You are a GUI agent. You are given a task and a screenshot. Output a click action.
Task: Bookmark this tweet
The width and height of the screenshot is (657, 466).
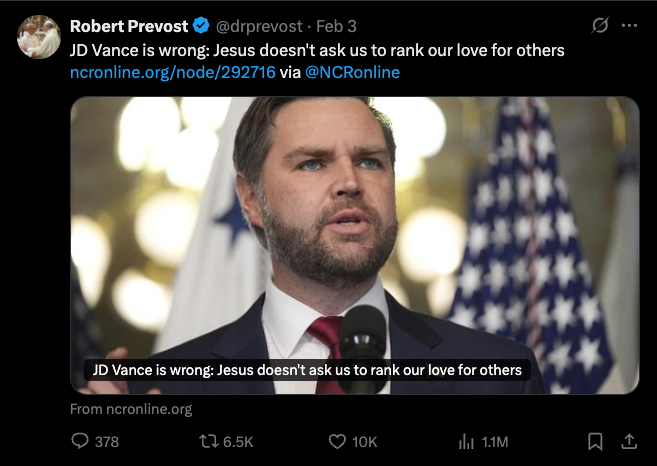click(595, 441)
